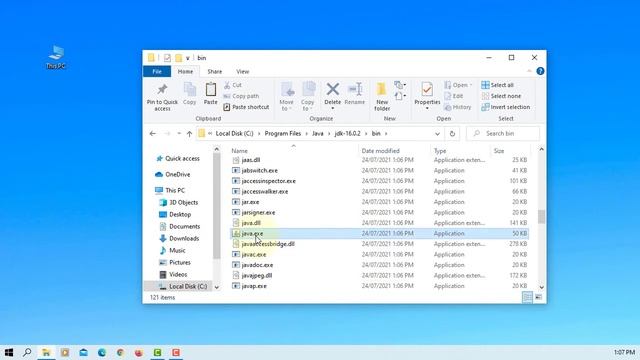This screenshot has height=360, width=640.
Task: Click Copy path in Clipboard group
Action: point(241,96)
